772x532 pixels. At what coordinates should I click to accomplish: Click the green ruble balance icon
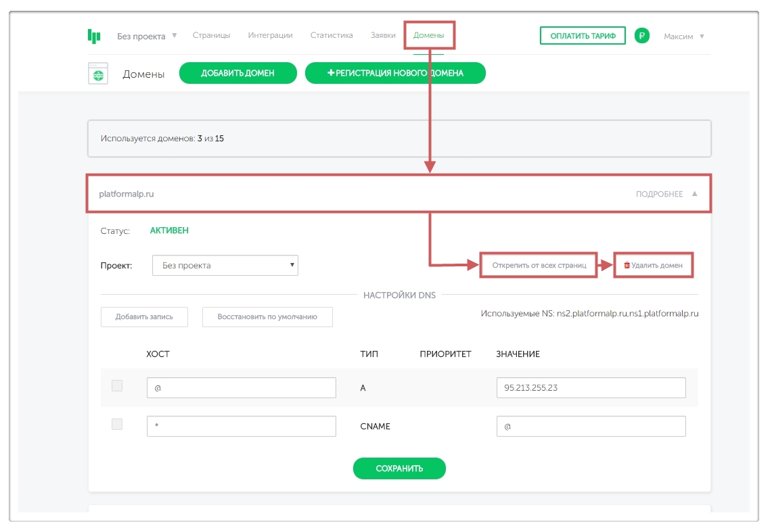point(642,36)
